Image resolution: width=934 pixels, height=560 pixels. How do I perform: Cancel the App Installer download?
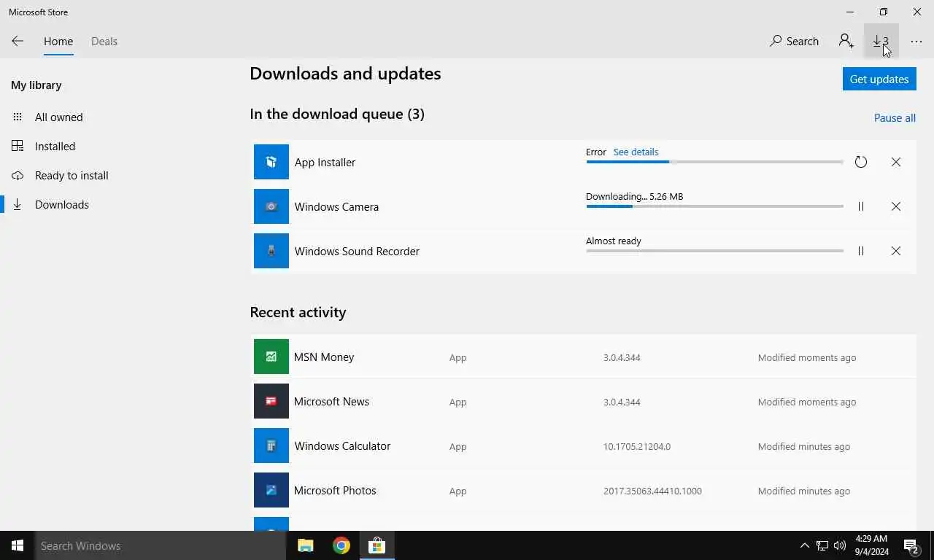pyautogui.click(x=896, y=162)
